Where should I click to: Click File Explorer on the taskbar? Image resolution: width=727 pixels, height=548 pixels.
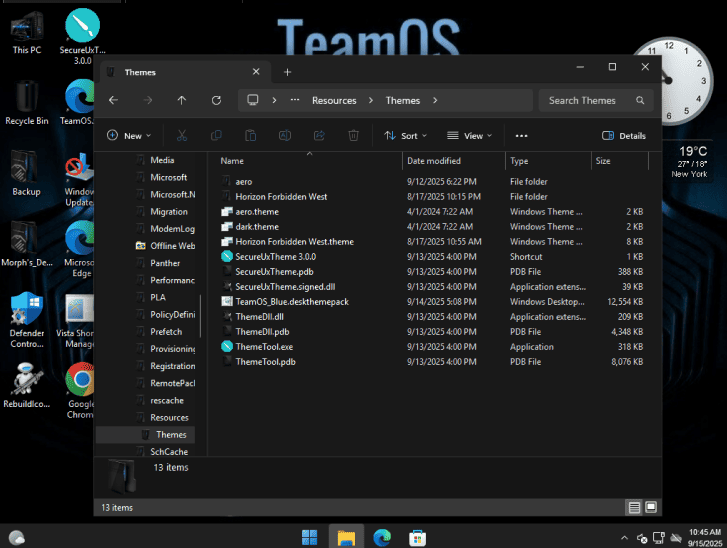pos(346,537)
